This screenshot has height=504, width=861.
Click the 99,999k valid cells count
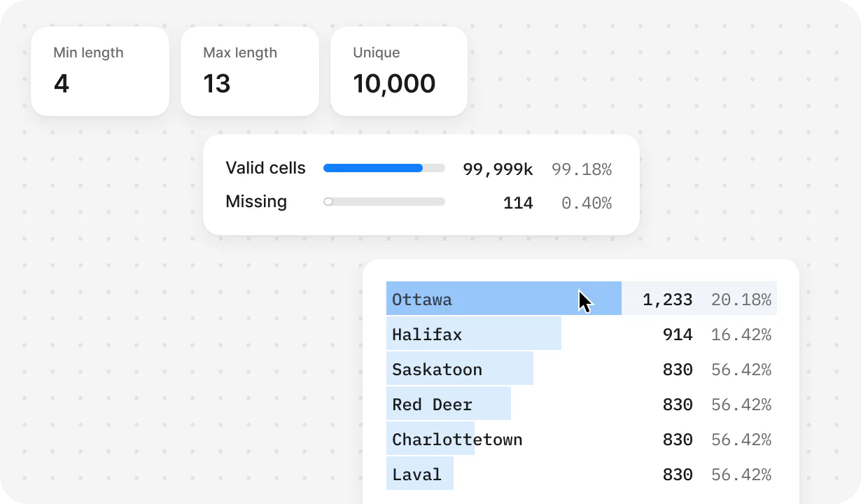(498, 169)
